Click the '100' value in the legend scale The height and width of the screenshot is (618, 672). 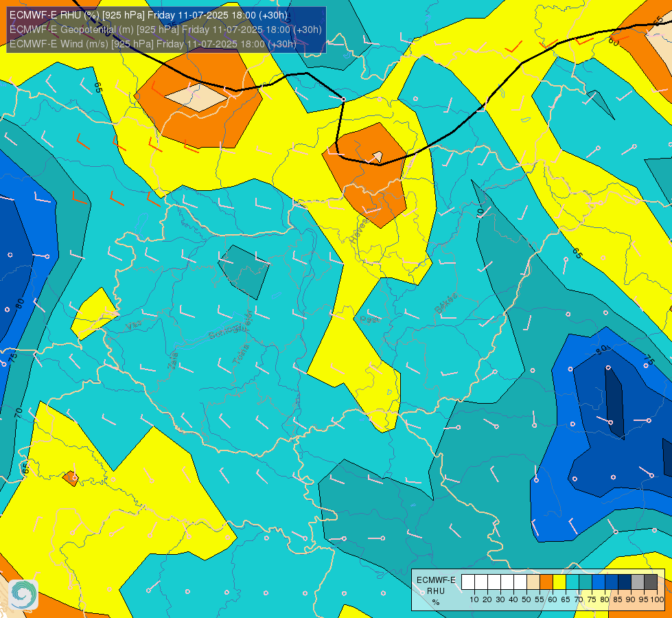(x=657, y=599)
